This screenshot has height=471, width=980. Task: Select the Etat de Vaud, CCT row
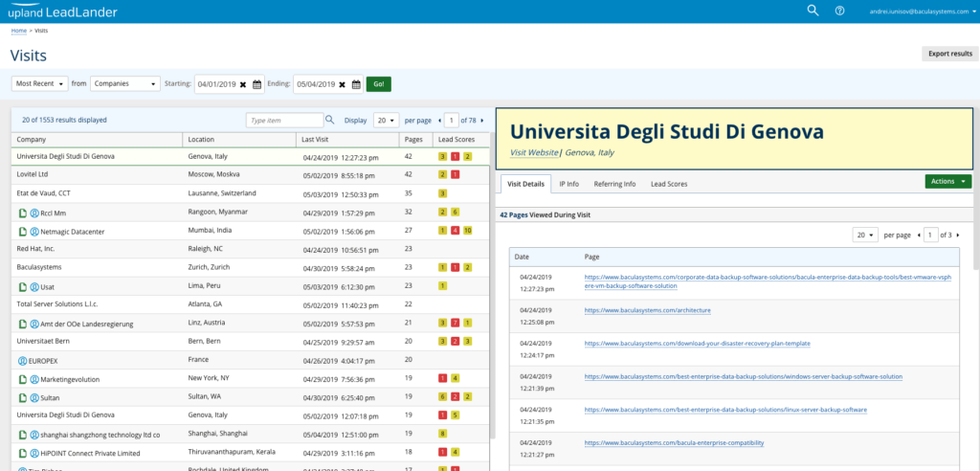[x=250, y=194]
